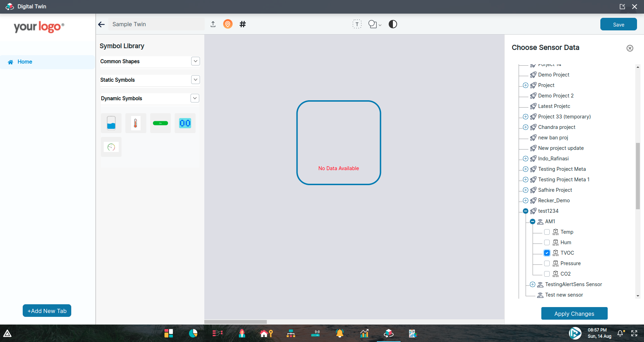Toggle the hash grid icon

coord(242,24)
